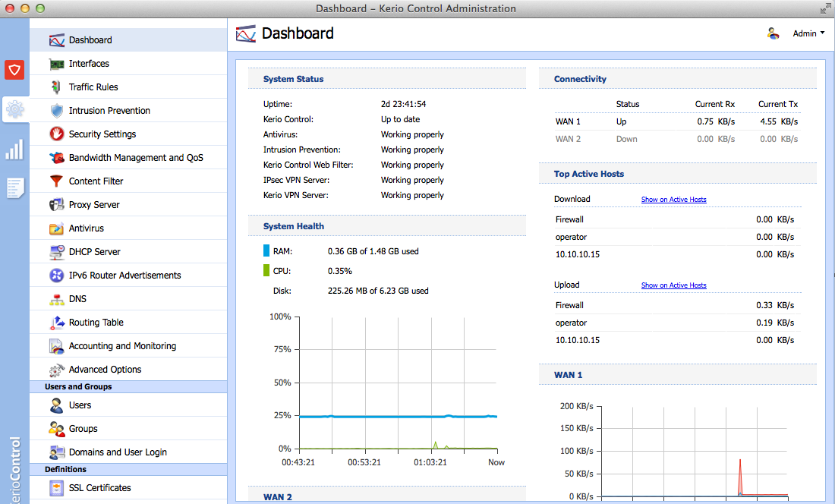Click the blue RAM legend swatch

point(266,250)
